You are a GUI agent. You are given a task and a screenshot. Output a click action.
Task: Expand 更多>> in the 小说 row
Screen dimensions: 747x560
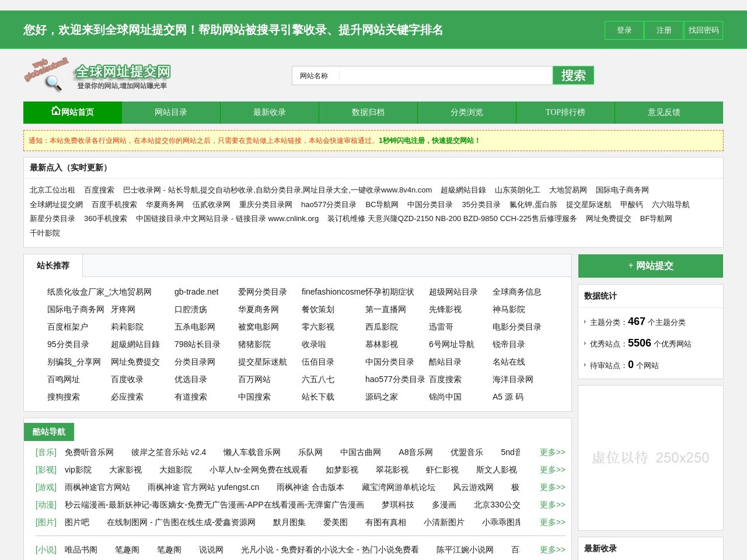pos(552,549)
